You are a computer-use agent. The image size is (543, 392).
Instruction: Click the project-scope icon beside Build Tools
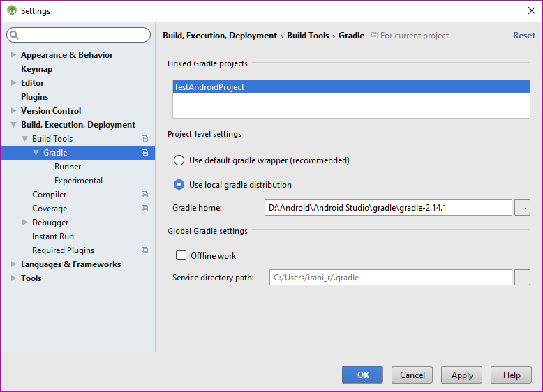pyautogui.click(x=144, y=138)
